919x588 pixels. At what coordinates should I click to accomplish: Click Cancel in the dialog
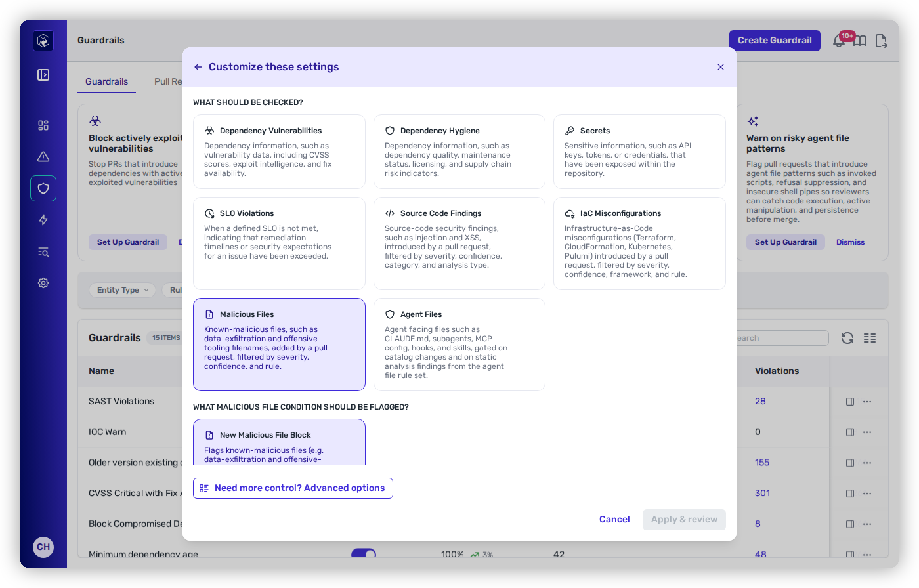click(614, 519)
